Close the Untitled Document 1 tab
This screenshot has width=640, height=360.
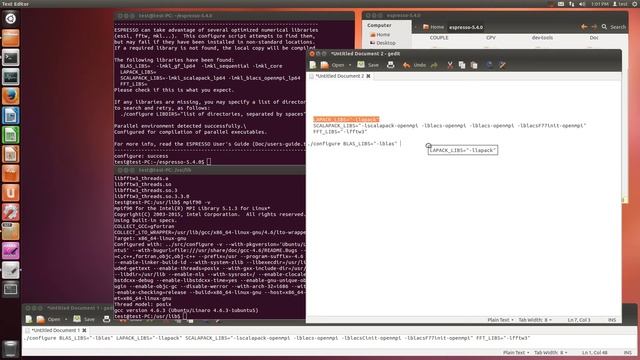pyautogui.click(x=84, y=330)
